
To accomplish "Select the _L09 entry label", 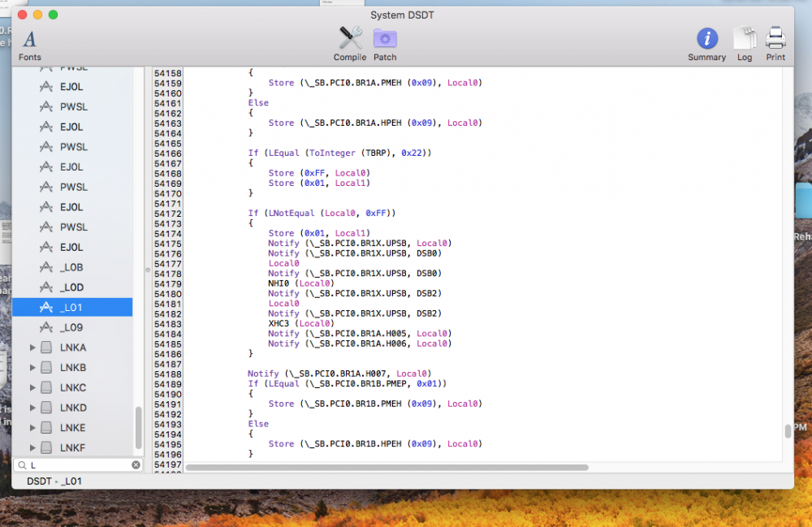I will click(x=71, y=327).
